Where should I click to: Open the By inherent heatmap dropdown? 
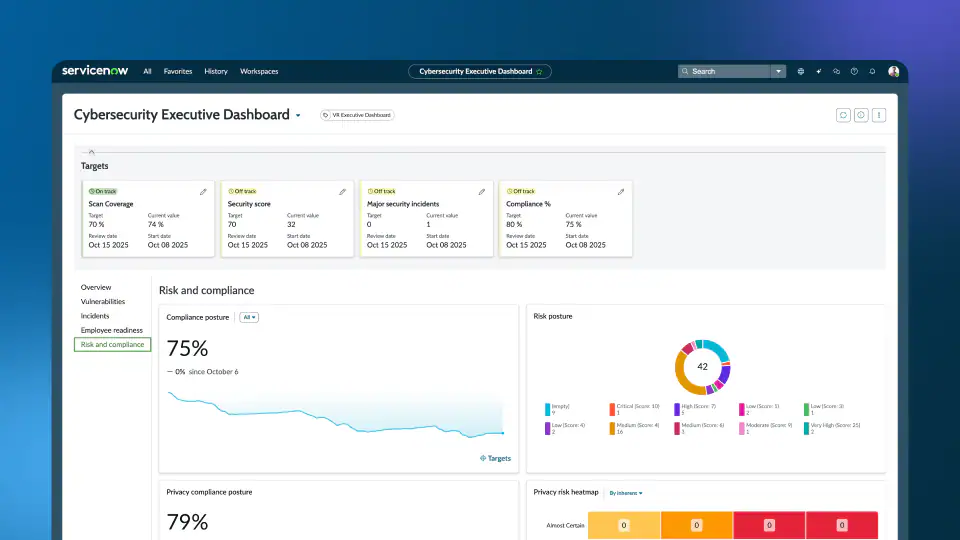tap(626, 493)
